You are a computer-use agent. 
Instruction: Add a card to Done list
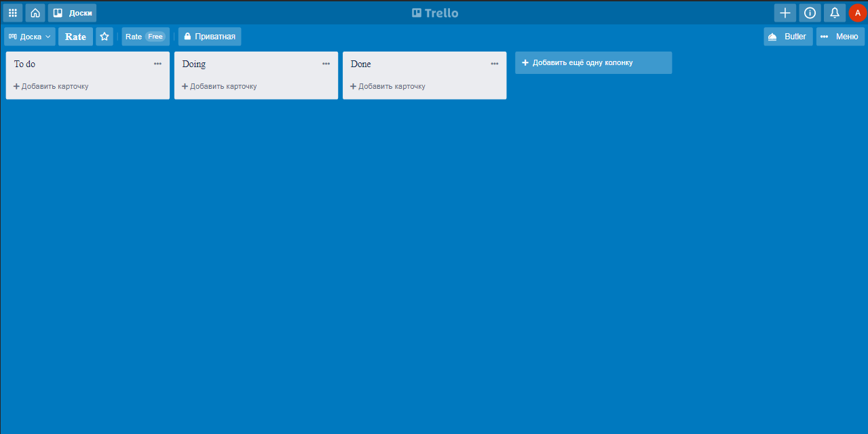point(388,86)
